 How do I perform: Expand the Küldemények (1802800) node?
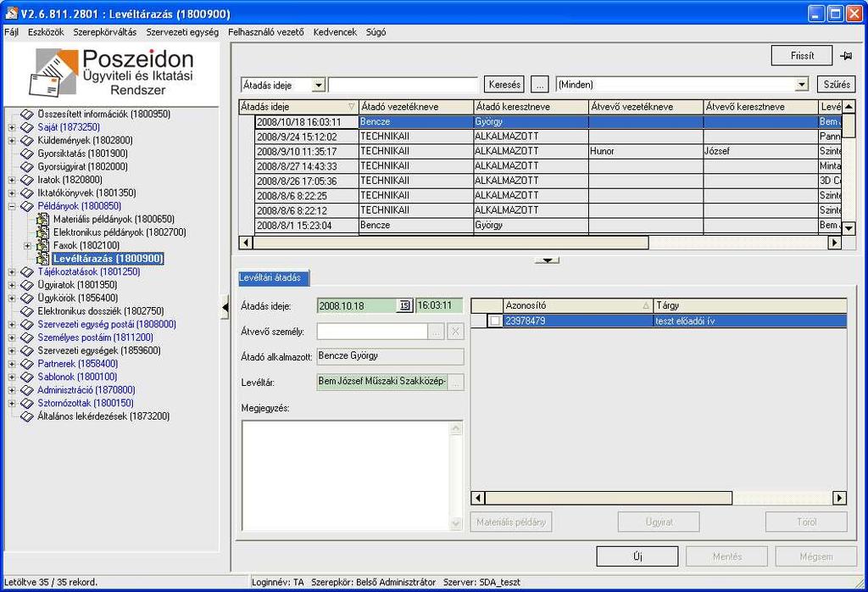(x=12, y=141)
